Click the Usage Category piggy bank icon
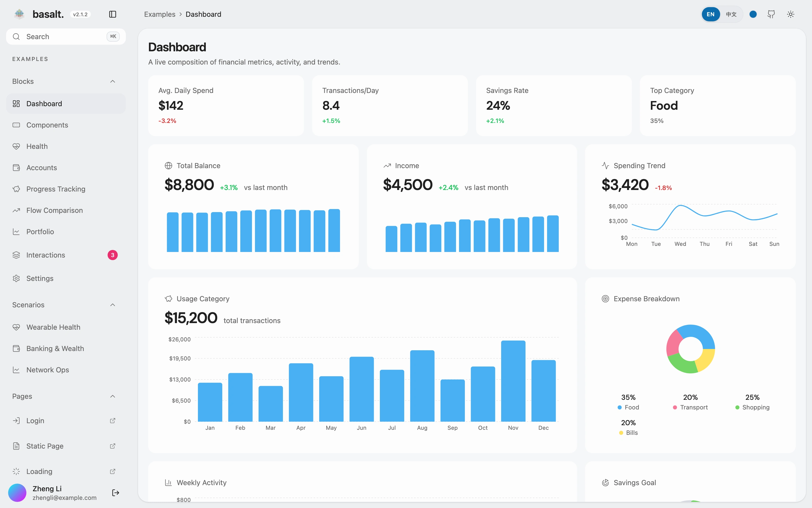812x508 pixels. [x=168, y=299]
